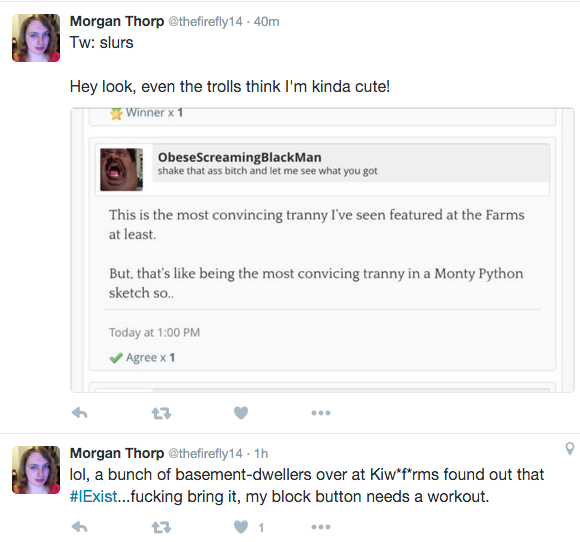The width and height of the screenshot is (580, 542).
Task: Click the Agree x 1 rating in the screenshot
Action: 142,357
